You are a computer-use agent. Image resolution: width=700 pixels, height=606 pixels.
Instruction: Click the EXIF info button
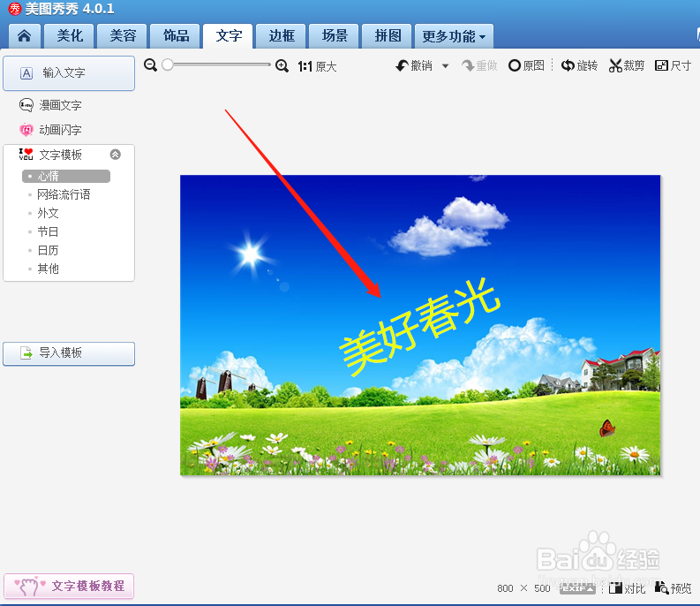[577, 588]
